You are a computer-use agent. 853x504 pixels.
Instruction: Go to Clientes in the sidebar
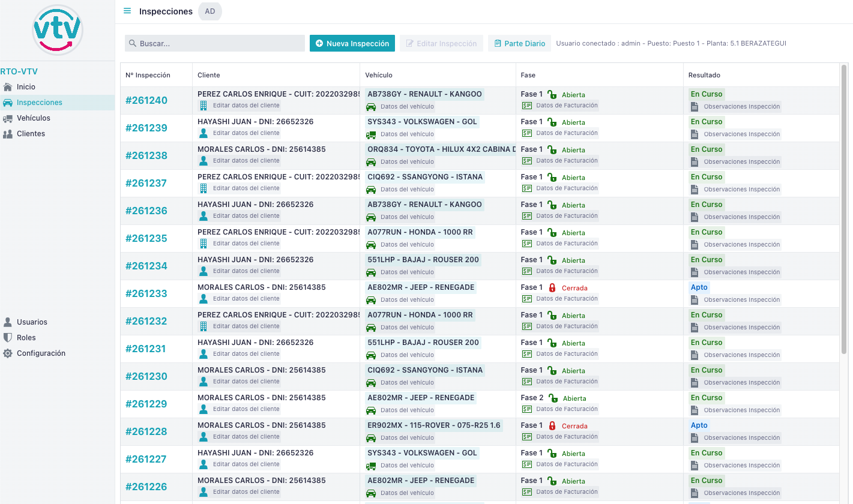click(x=31, y=134)
